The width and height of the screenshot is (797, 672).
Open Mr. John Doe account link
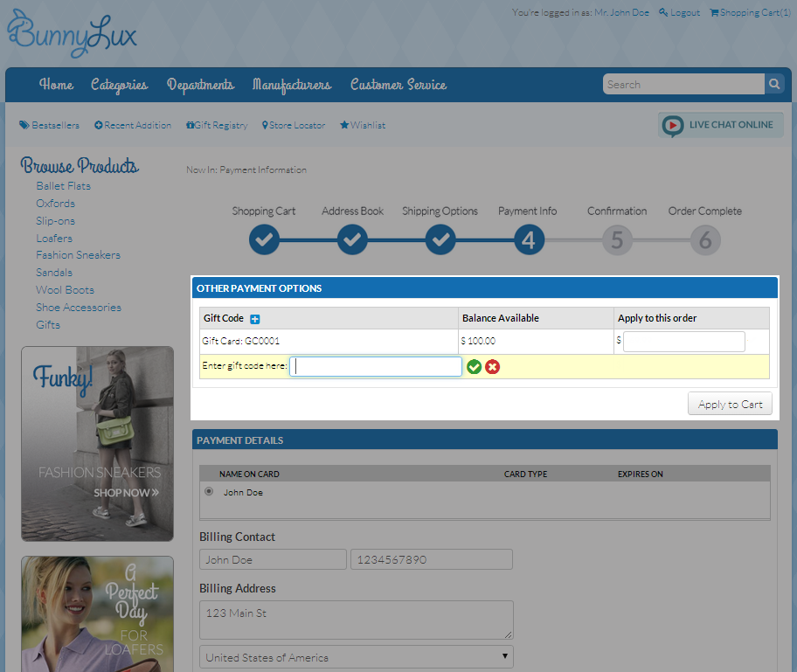tap(621, 12)
